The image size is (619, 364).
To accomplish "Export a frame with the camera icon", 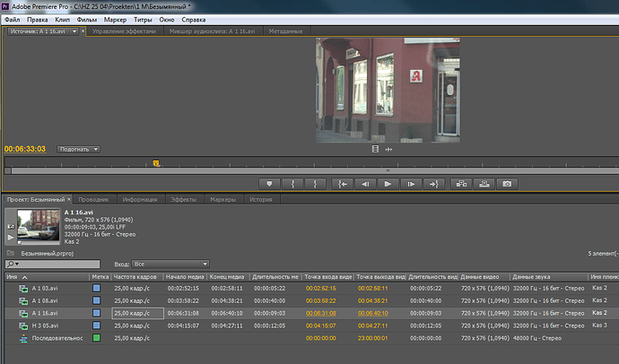I will pyautogui.click(x=507, y=184).
